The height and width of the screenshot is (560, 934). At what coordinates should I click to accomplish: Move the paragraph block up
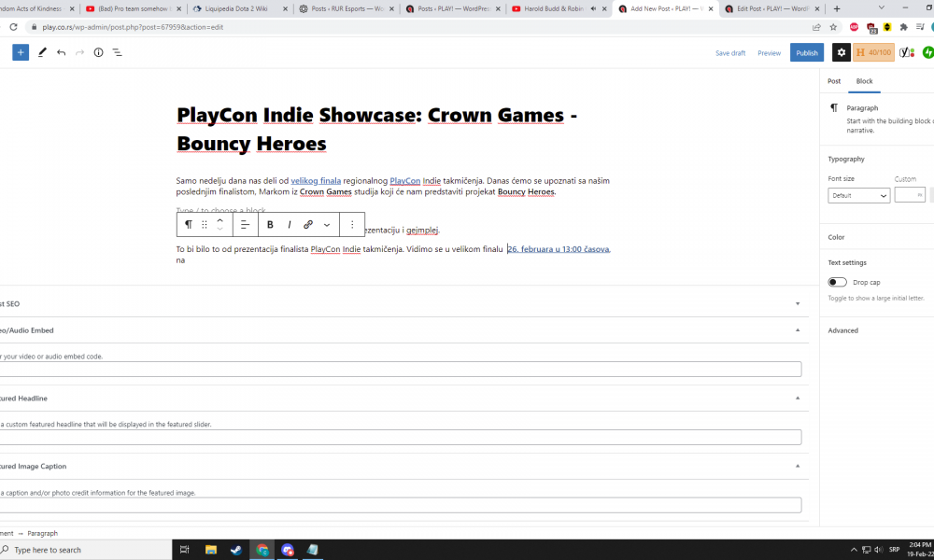point(219,220)
